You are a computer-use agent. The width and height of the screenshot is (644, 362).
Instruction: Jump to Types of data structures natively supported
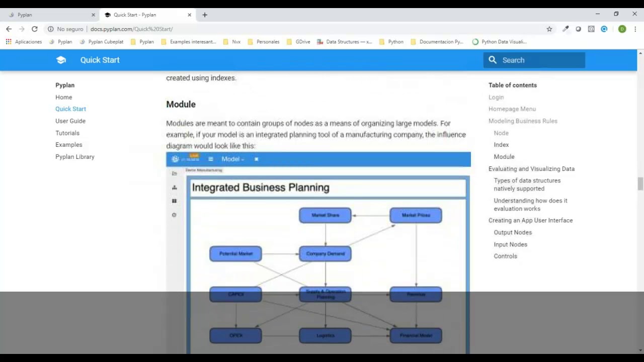527,185
